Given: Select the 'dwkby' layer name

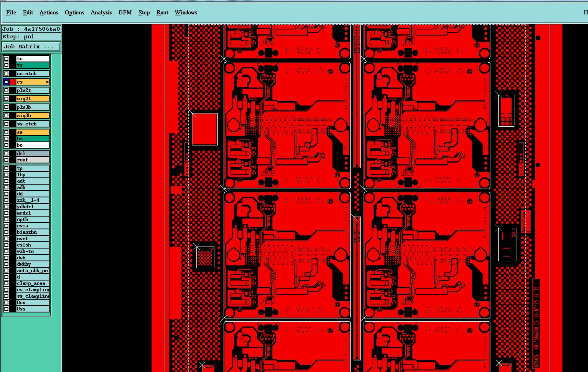Looking at the screenshot, I should [32, 264].
